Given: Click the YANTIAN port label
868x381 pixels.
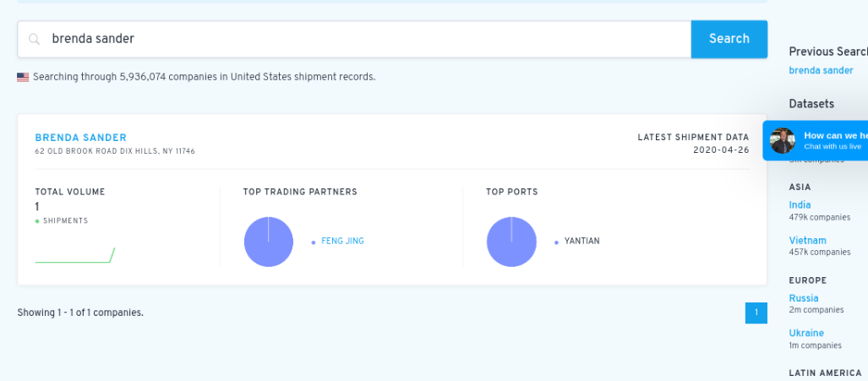Looking at the screenshot, I should click(581, 241).
